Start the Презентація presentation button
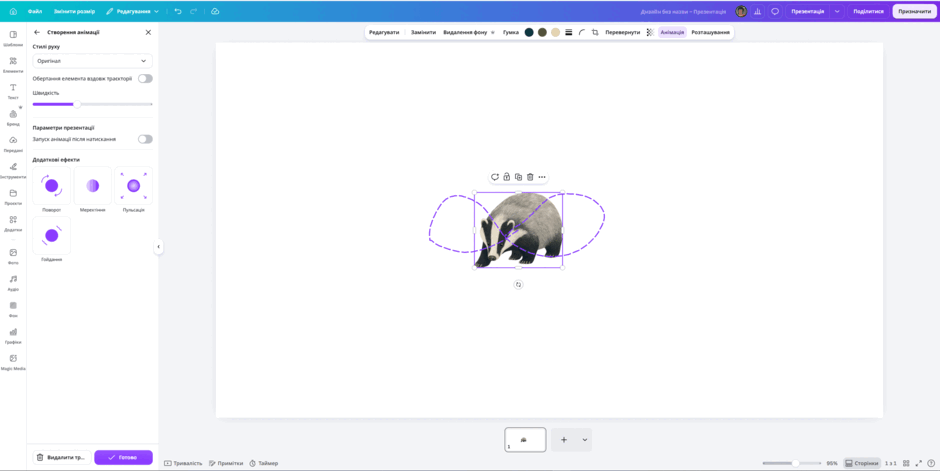This screenshot has height=471, width=940. [808, 11]
